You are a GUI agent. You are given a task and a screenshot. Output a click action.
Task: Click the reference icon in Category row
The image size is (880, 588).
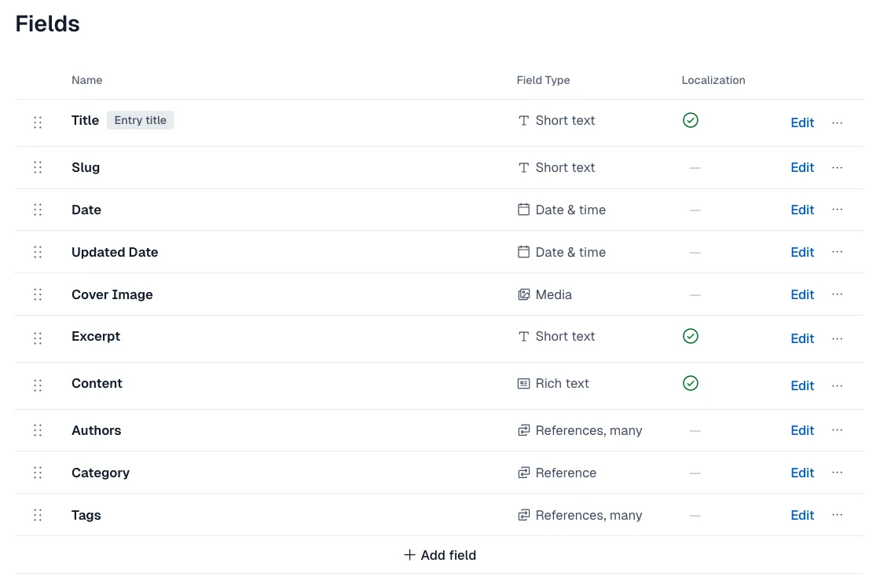523,473
